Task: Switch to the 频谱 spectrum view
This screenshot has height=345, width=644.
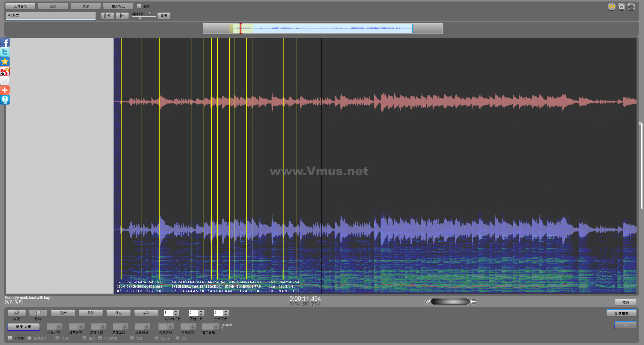Action: click(86, 6)
